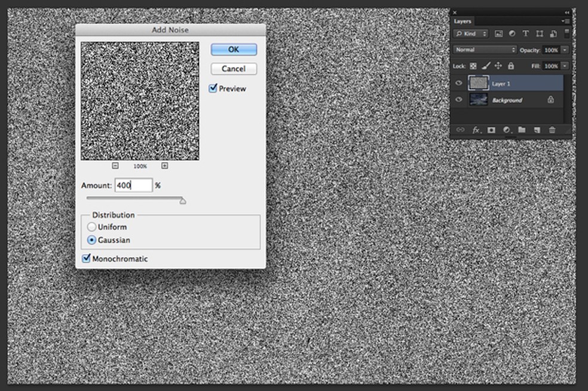
Task: Delete layer with the trash icon
Action: click(552, 130)
